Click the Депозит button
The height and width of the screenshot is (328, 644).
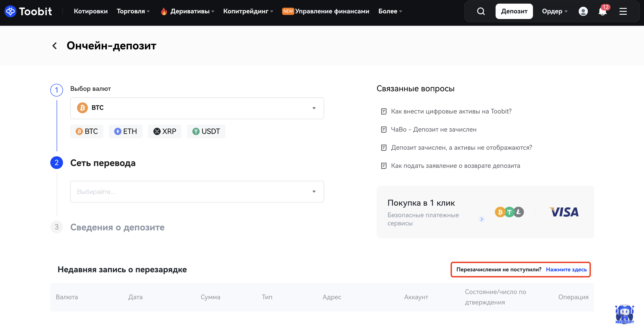[x=514, y=11]
